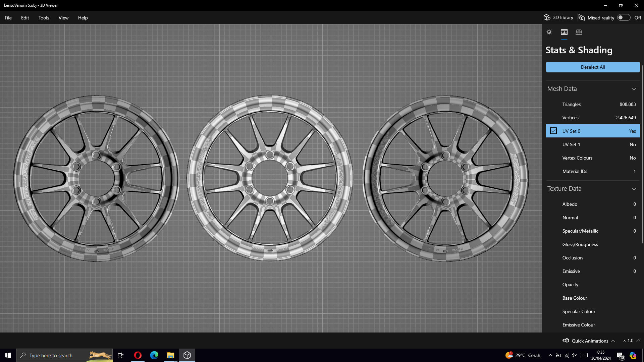This screenshot has width=644, height=362.
Task: Click the Mixed reality icon
Action: (x=582, y=18)
